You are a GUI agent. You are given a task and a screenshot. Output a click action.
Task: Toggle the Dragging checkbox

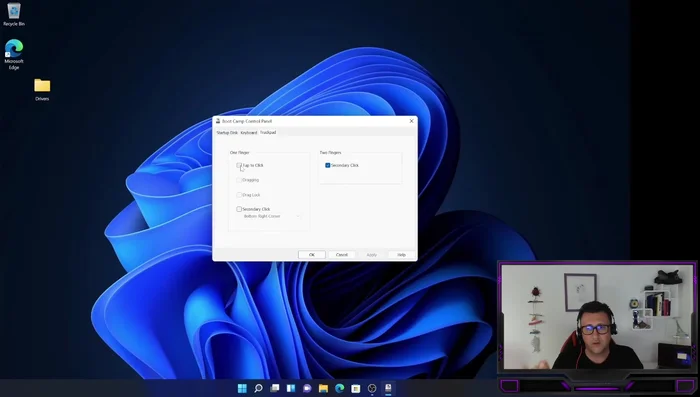click(239, 180)
